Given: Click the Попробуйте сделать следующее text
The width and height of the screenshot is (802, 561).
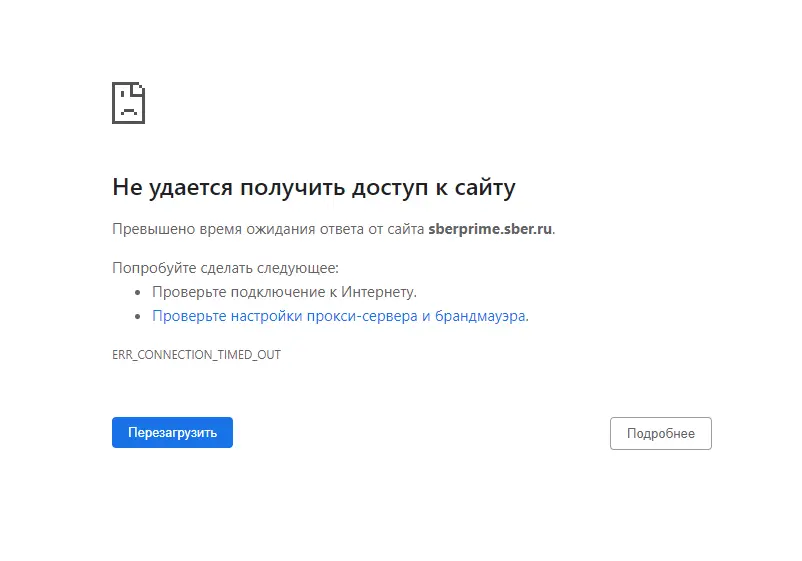Looking at the screenshot, I should [x=225, y=268].
